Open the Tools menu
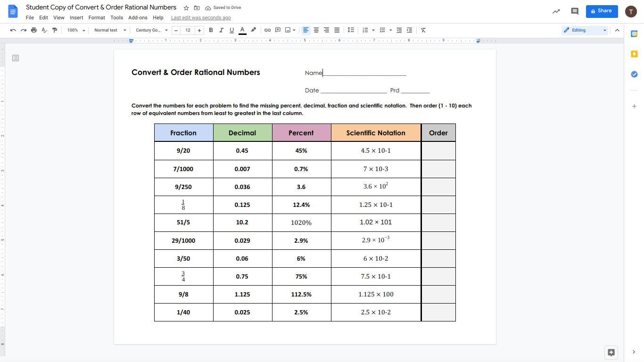Viewport: 644px width, 362px height. click(116, 18)
